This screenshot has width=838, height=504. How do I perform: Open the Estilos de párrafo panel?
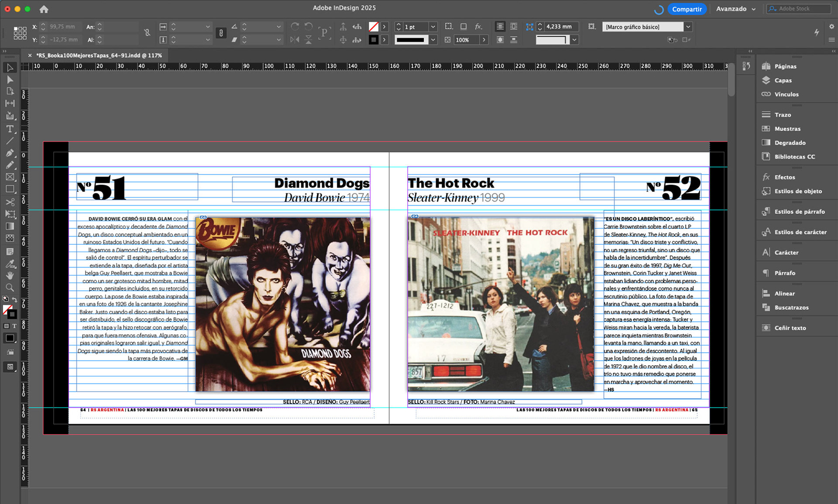[799, 212]
